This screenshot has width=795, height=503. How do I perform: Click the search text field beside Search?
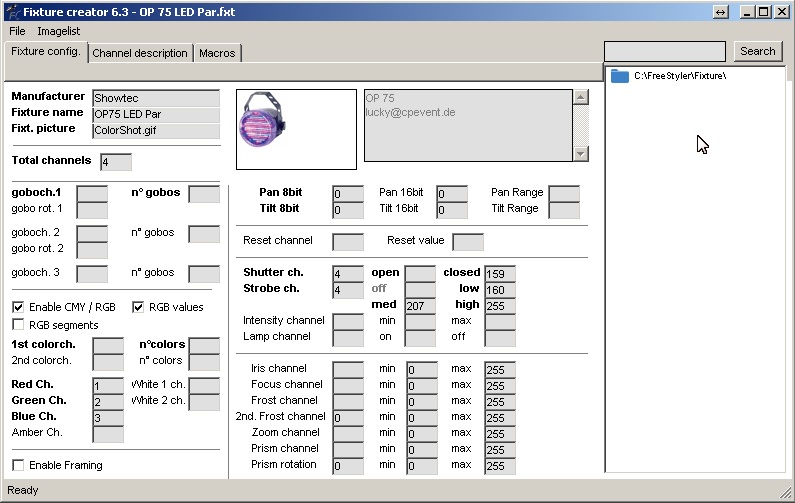665,51
